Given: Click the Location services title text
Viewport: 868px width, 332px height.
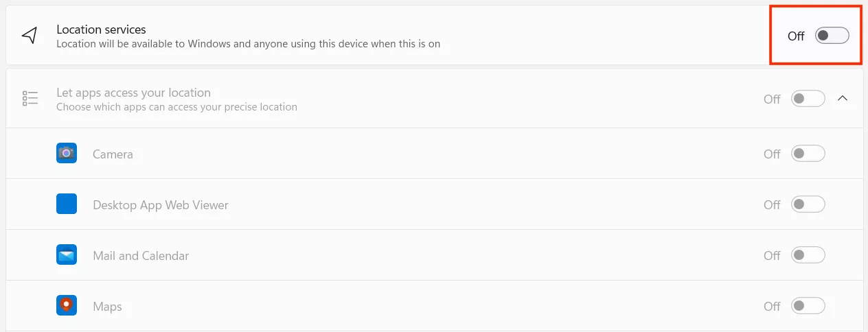Looking at the screenshot, I should (101, 29).
